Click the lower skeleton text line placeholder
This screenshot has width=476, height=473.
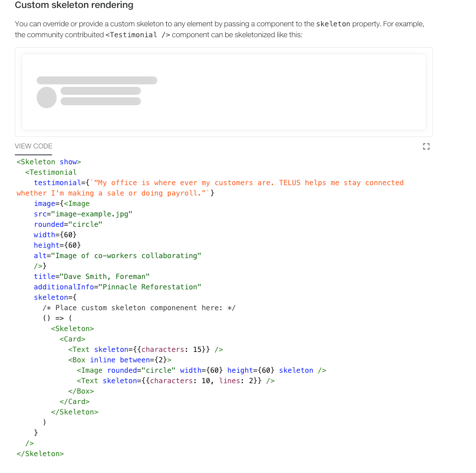[x=100, y=101]
